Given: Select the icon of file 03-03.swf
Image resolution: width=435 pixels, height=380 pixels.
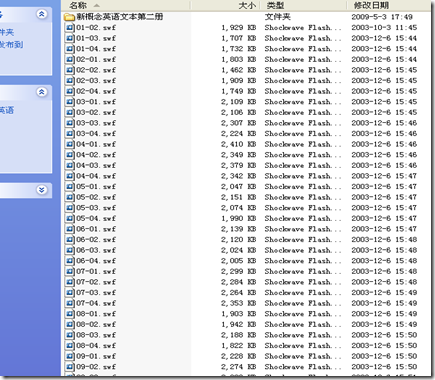Looking at the screenshot, I should coord(69,123).
